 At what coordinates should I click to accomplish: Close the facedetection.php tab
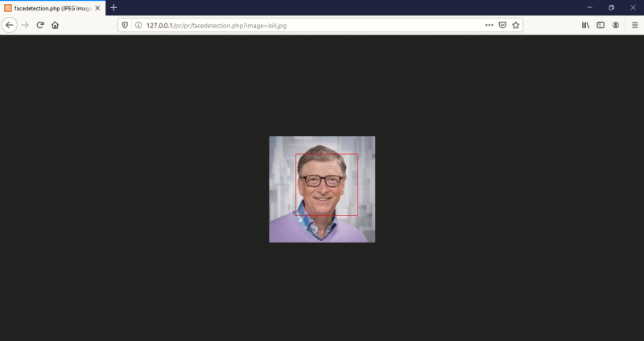(x=97, y=8)
